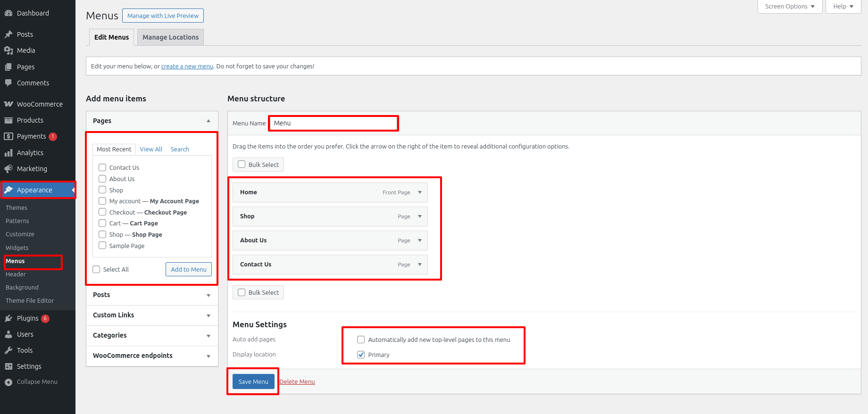Click the WooCommerce logo icon

point(8,104)
